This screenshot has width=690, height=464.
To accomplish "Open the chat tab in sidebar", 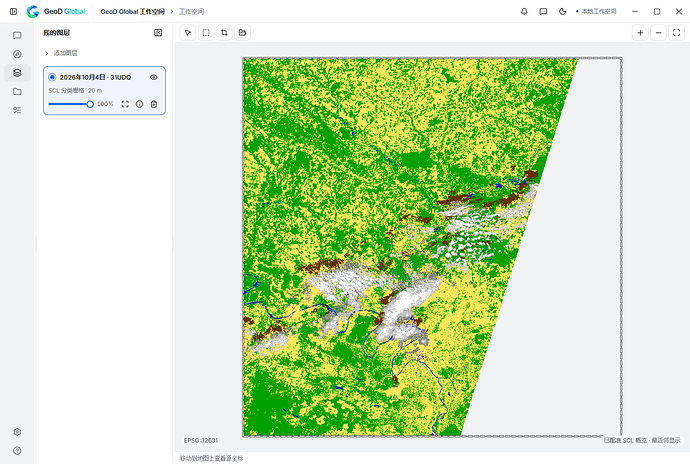I will coord(17,35).
